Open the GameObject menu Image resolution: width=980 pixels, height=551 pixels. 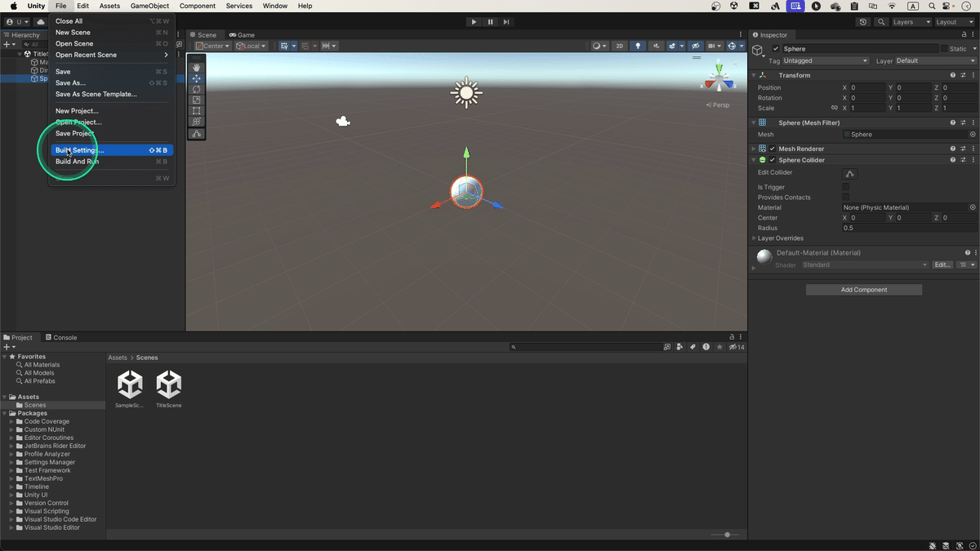point(150,6)
